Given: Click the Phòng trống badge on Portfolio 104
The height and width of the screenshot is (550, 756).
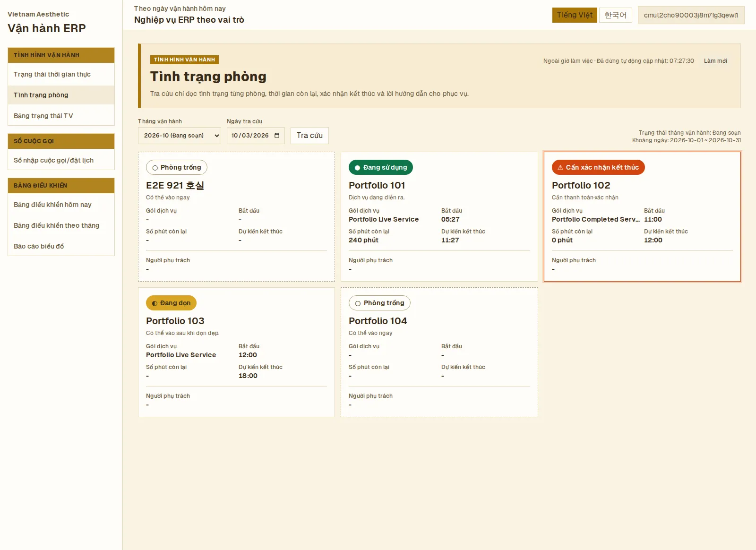Looking at the screenshot, I should coord(379,303).
